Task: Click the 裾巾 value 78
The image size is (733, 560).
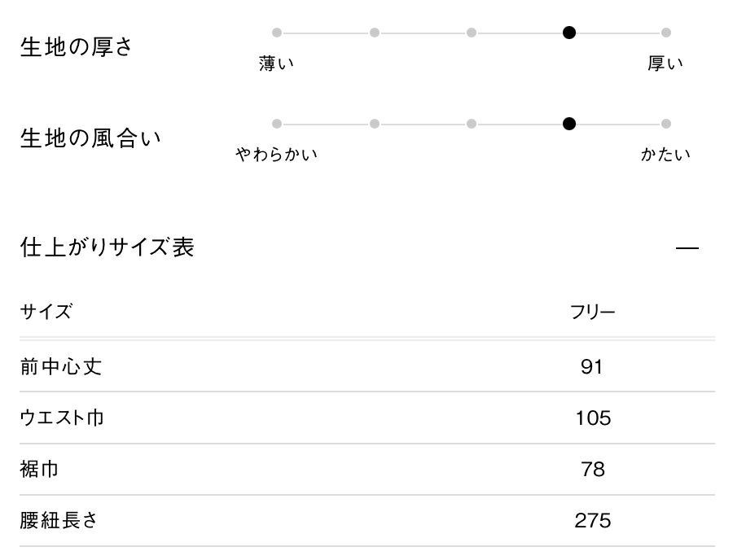Action: click(592, 470)
